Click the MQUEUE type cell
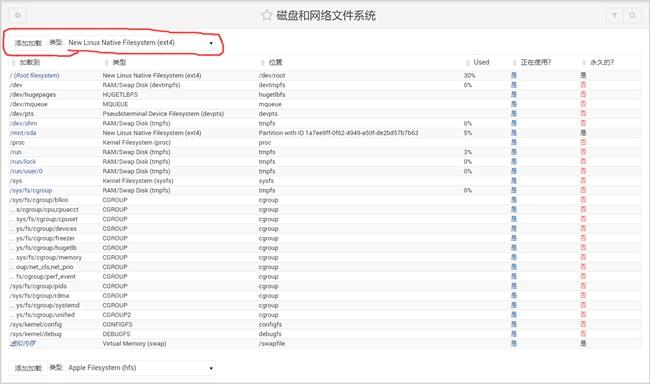 (115, 104)
